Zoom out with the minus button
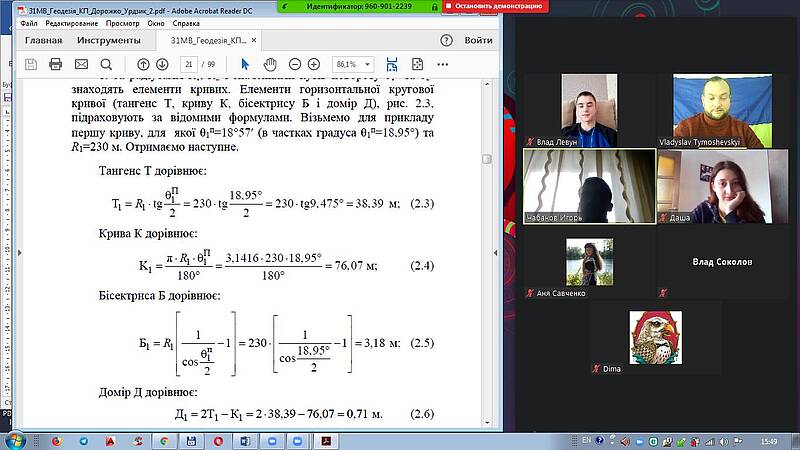The height and width of the screenshot is (450, 800). 294,64
